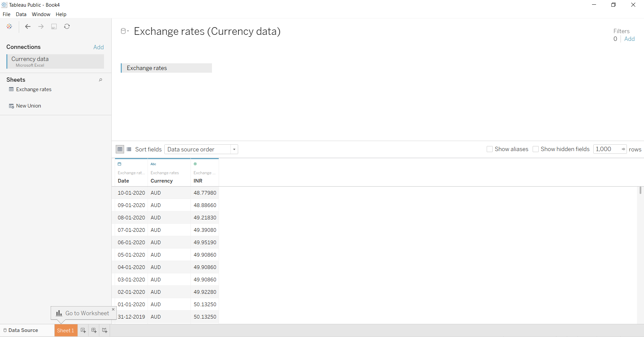
Task: Add a new story
Action: click(105, 330)
